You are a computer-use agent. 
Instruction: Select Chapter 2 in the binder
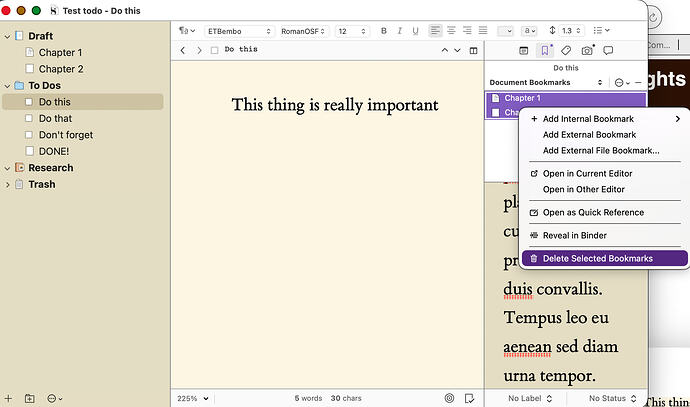(x=61, y=69)
